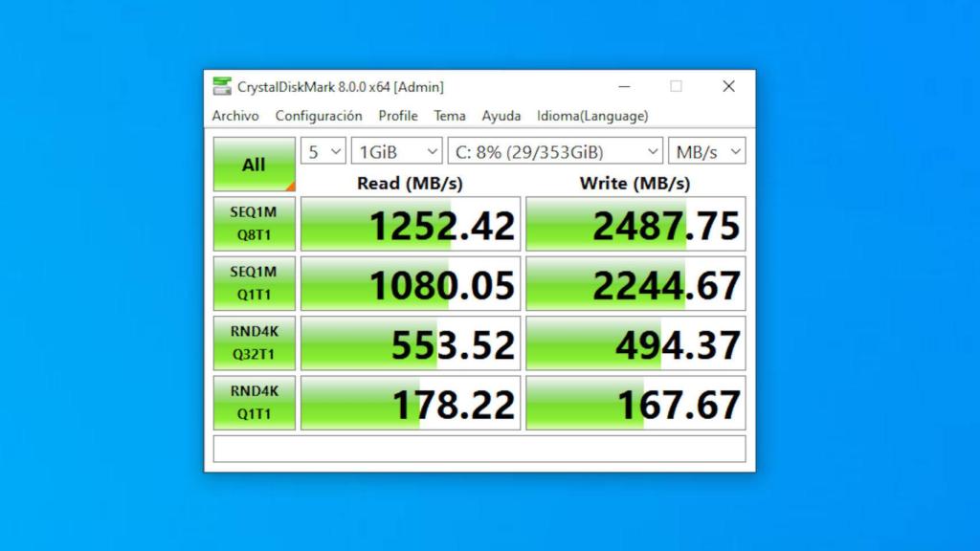Start the RND4K Q1T1 benchmark

253,402
